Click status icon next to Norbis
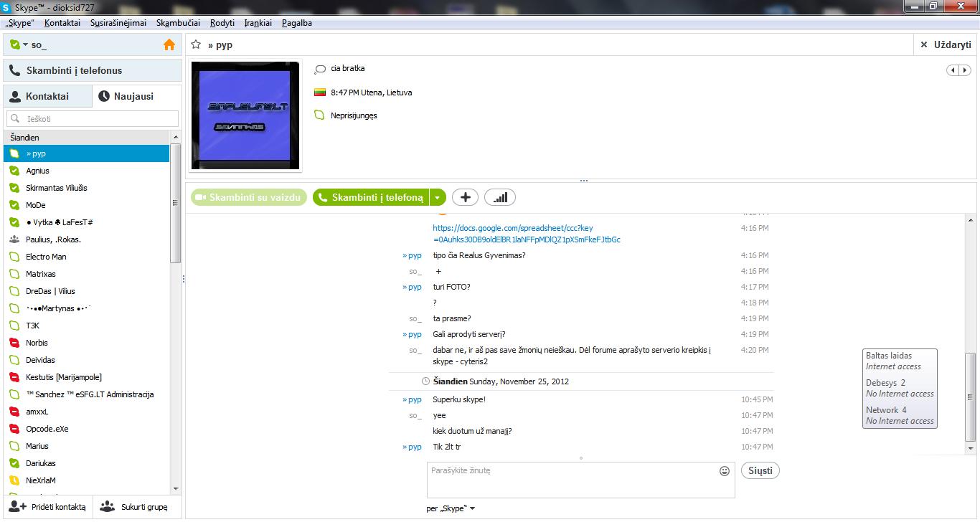980x522 pixels. click(14, 343)
